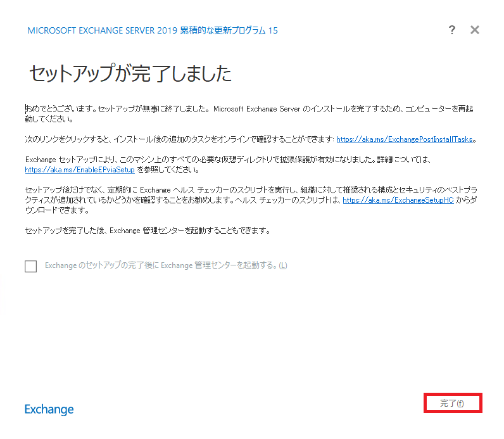The image size is (504, 439).
Task: Enable launching Exchange 管理センター after setup
Action: 31,266
